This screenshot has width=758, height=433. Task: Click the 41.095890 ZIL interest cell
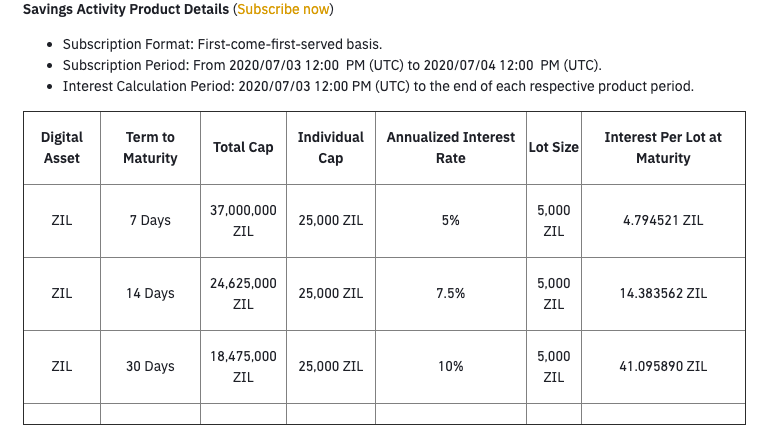[x=663, y=367]
